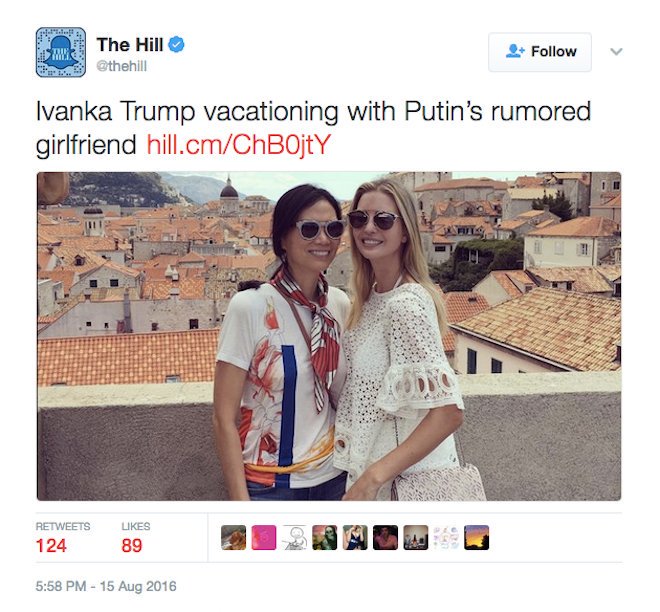This screenshot has width=660, height=612.
Task: Open the pale pastel liker avatar
Action: pos(446,537)
